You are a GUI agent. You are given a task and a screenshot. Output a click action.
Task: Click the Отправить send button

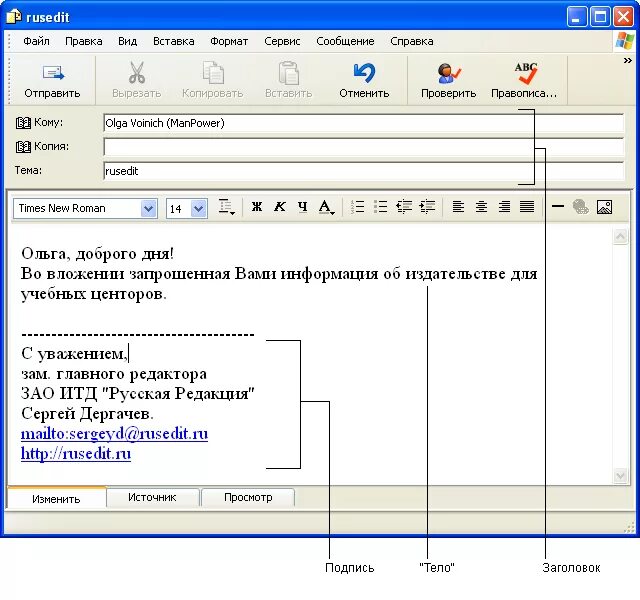point(52,81)
